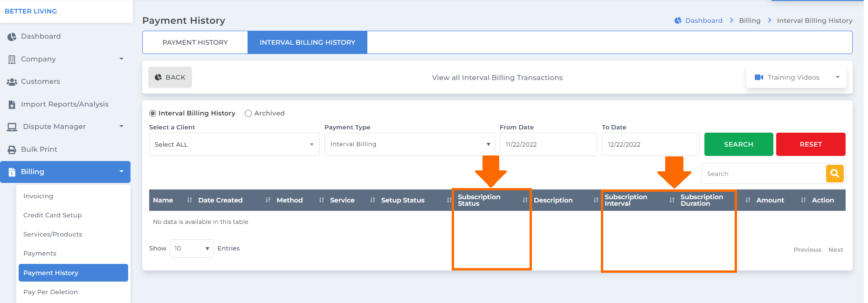Click the breadcrumb Dashboard pie icon
This screenshot has width=868, height=303.
678,20
